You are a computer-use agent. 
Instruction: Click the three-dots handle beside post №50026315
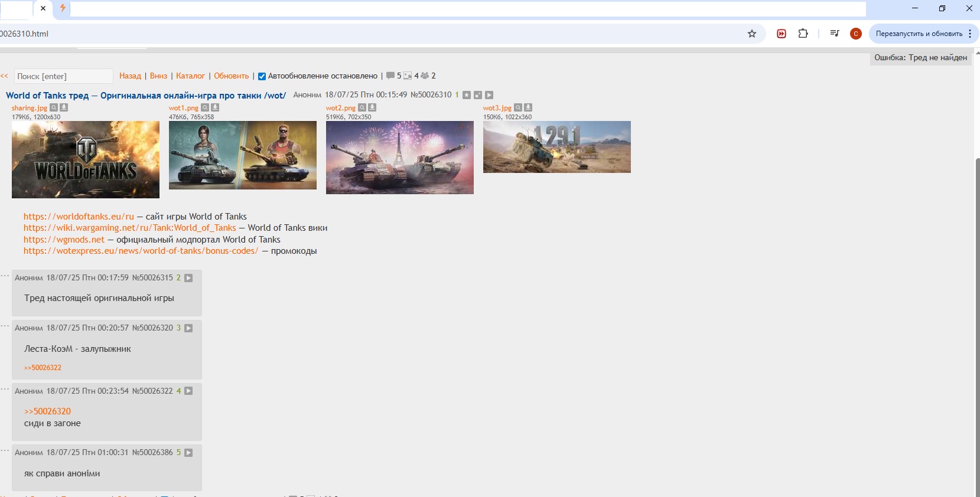[x=5, y=276]
